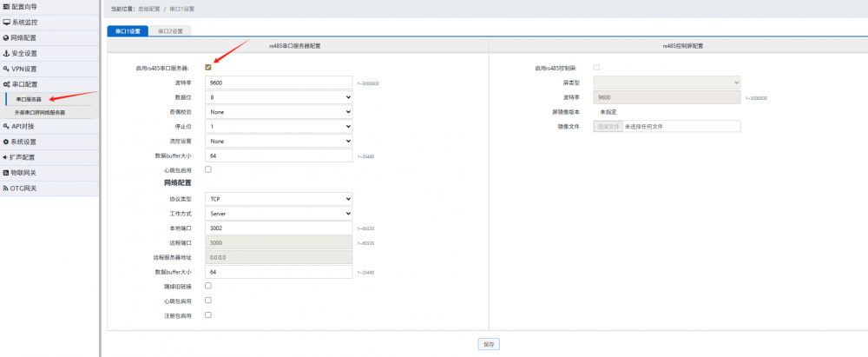
Task: Click the 保存 button
Action: 489,344
